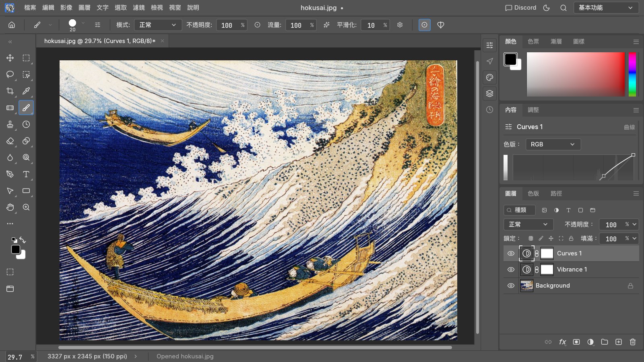The height and width of the screenshot is (362, 644).
Task: Open the 基本功能 workspace dropdown
Action: point(606,8)
